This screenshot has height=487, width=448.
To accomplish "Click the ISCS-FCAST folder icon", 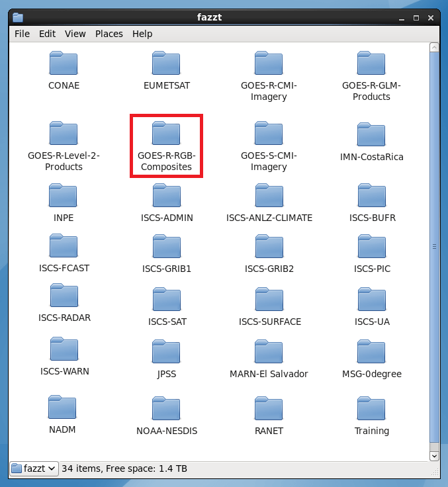I will (64, 245).
